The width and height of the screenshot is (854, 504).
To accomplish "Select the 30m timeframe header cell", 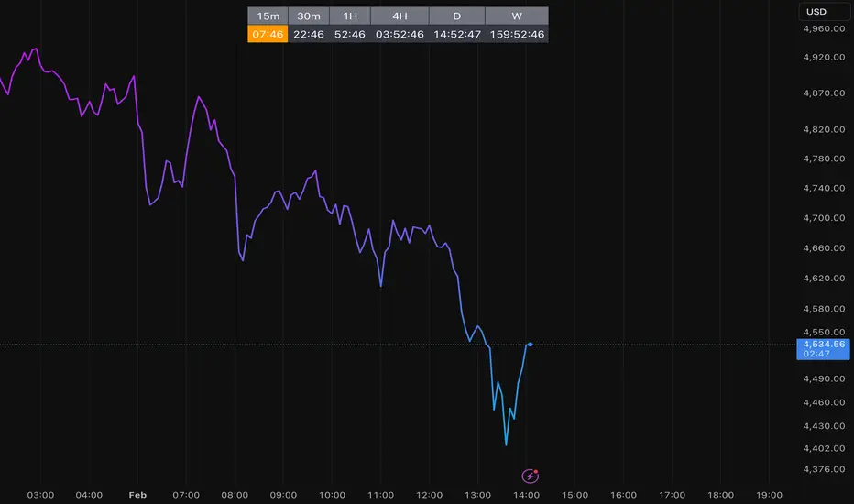I will point(309,16).
